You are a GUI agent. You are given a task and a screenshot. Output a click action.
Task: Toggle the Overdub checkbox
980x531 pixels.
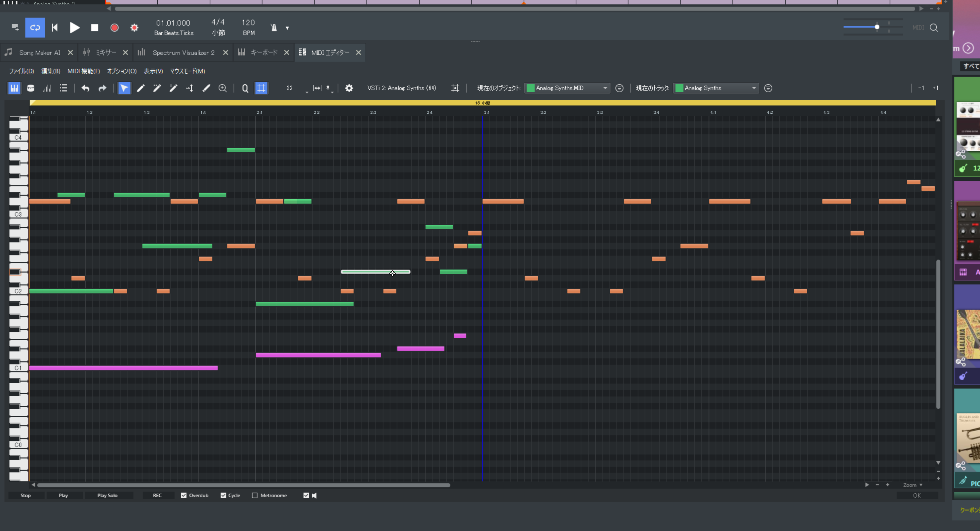tap(184, 495)
